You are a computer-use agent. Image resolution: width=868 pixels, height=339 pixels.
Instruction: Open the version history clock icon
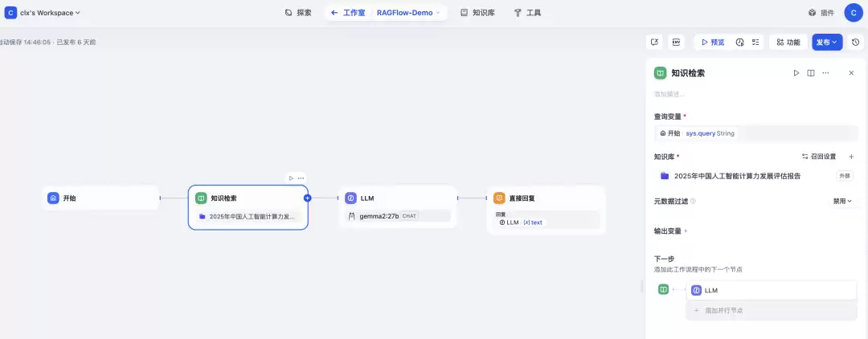point(855,42)
